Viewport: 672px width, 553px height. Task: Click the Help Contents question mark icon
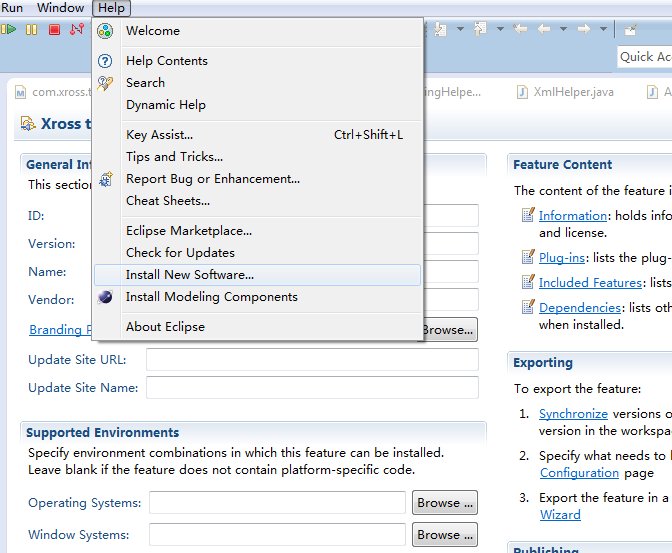pos(105,61)
